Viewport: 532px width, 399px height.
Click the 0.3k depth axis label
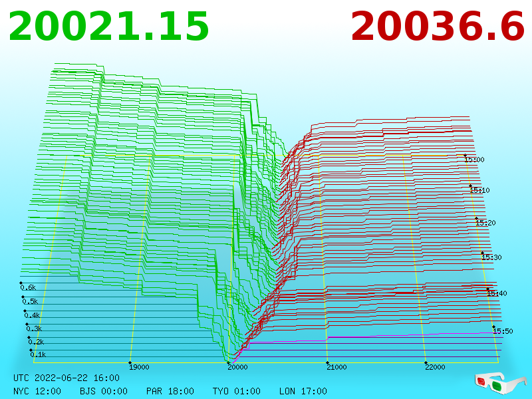tap(35, 329)
